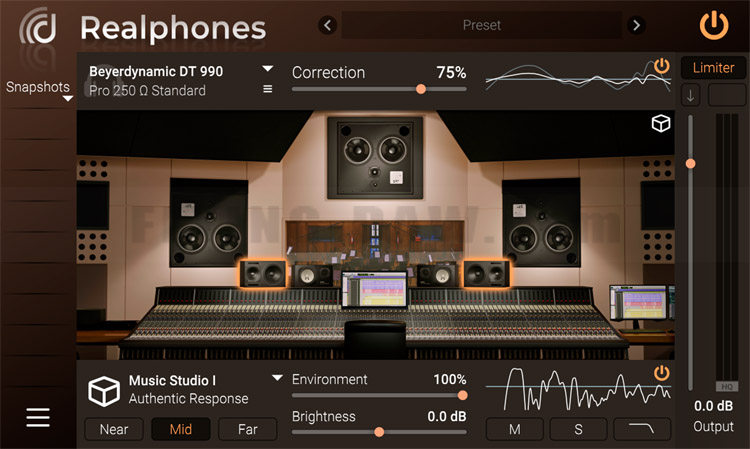Select the Mid listening position
Viewport: 750px width, 449px height.
(x=181, y=429)
